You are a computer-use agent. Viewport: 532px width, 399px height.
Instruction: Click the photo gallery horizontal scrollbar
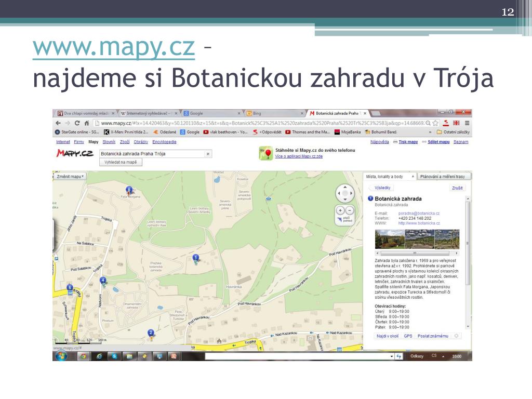pyautogui.click(x=417, y=253)
